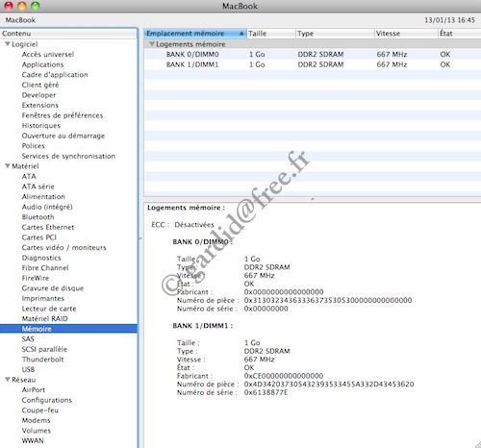Image resolution: width=481 pixels, height=448 pixels.
Task: Open Bluetooth in the sidebar
Action: pyautogui.click(x=38, y=217)
